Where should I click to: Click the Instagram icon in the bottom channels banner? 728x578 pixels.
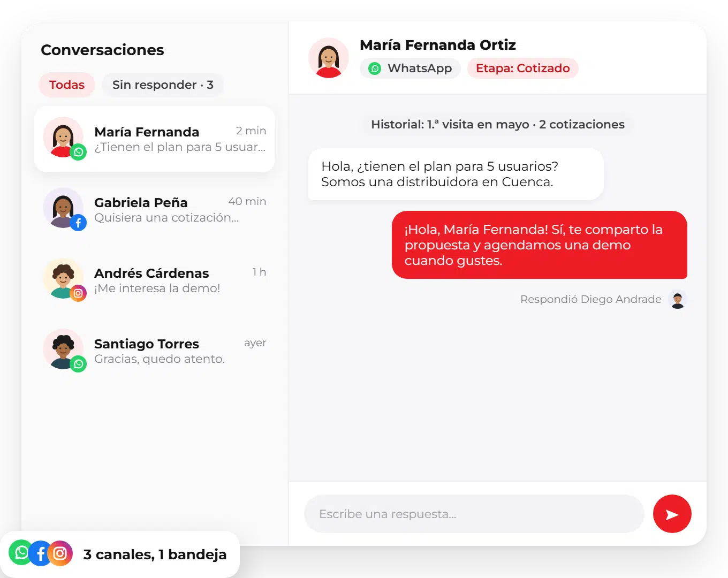[60, 553]
